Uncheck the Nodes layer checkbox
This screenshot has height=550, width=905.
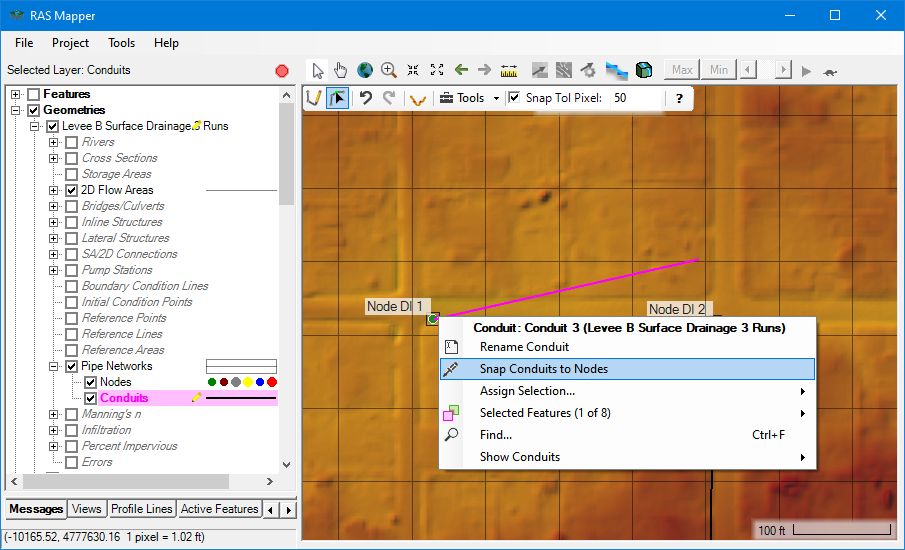91,382
